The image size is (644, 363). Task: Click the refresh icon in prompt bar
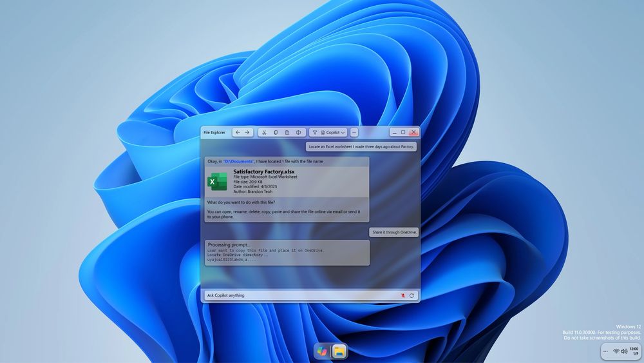[x=412, y=295]
